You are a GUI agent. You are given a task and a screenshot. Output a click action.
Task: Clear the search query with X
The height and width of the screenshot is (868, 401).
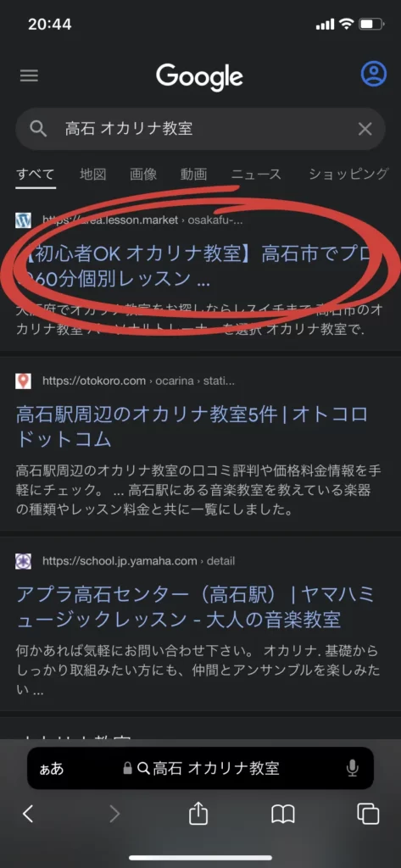click(x=365, y=129)
